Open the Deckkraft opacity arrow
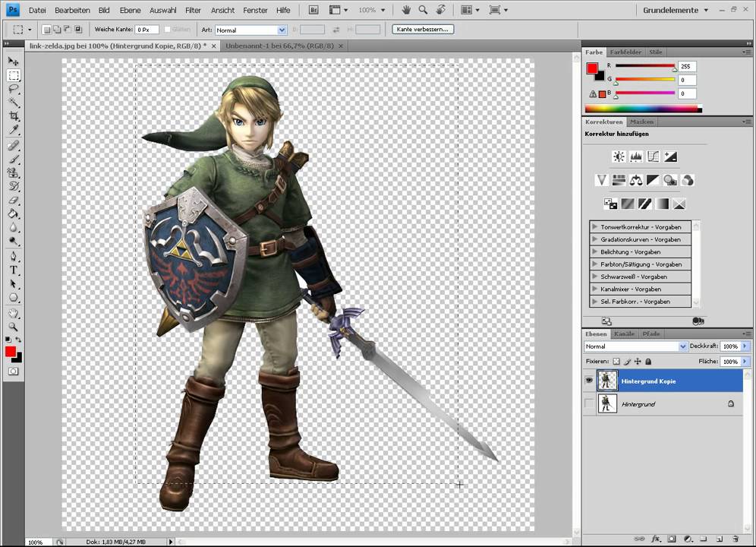 [745, 346]
